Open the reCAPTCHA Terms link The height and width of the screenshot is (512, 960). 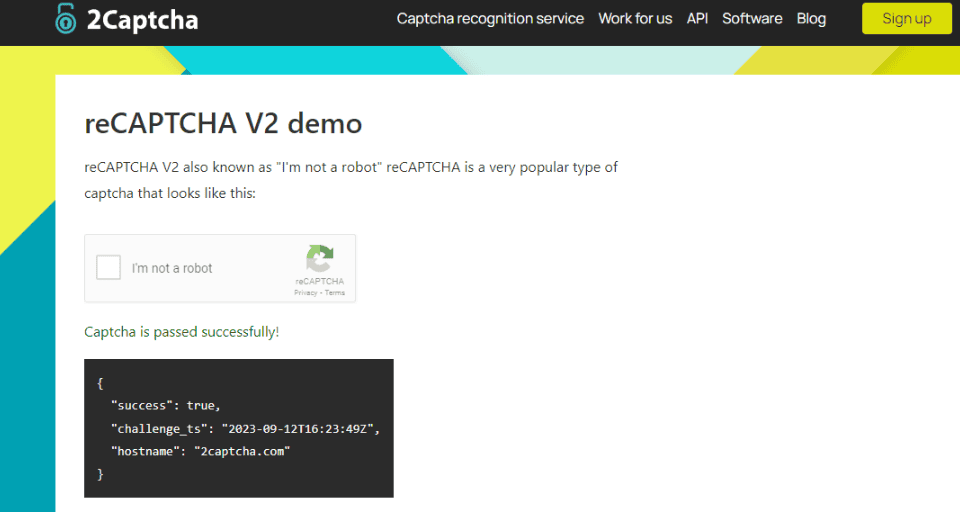[x=335, y=293]
